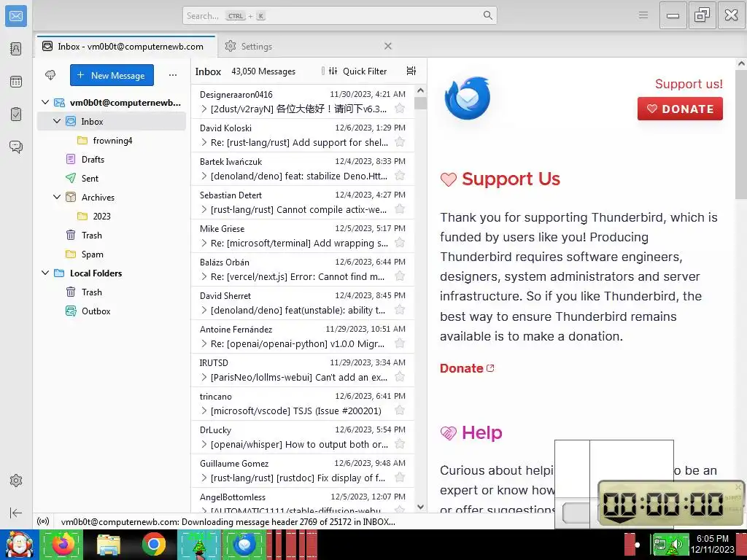Click message list scroll down arrow
Screen dimensions: 747x560
tap(420, 507)
